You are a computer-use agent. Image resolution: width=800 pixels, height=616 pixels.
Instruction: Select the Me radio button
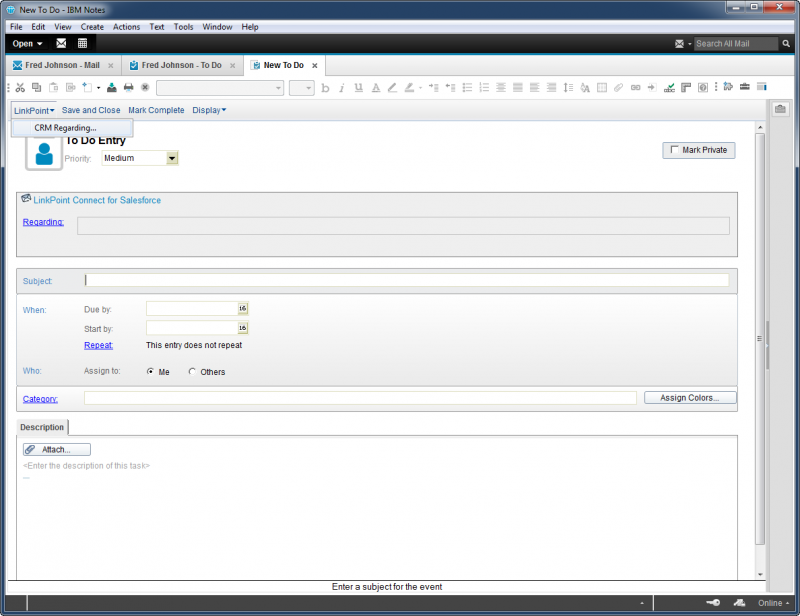coord(150,372)
